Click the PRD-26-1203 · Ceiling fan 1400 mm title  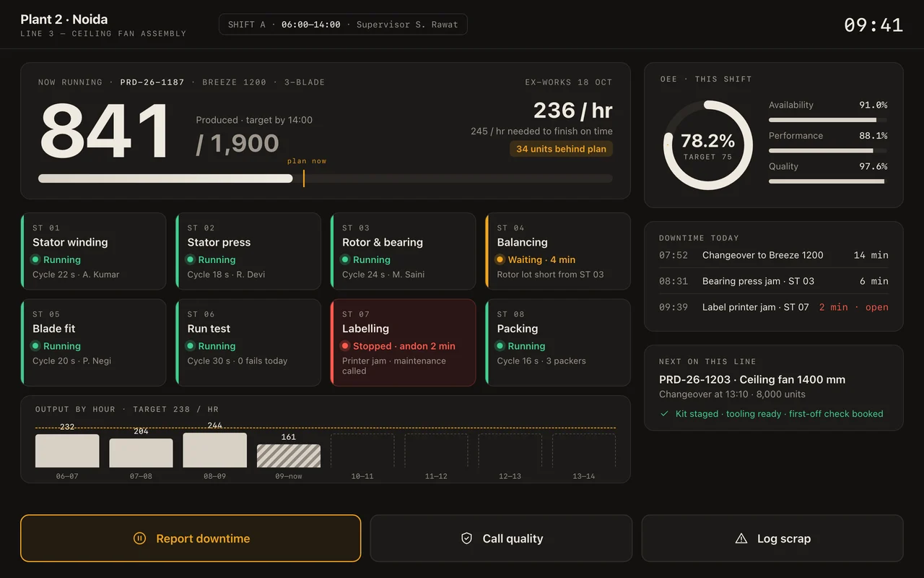pyautogui.click(x=752, y=379)
